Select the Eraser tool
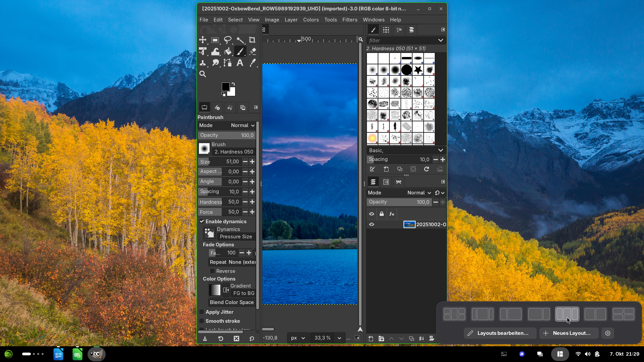This screenshot has height=362, width=644. pyautogui.click(x=253, y=51)
